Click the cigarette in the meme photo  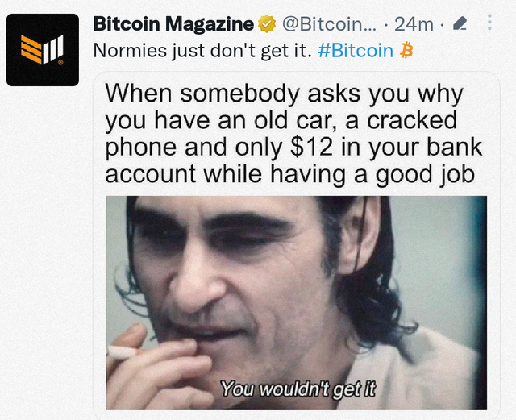point(121,352)
